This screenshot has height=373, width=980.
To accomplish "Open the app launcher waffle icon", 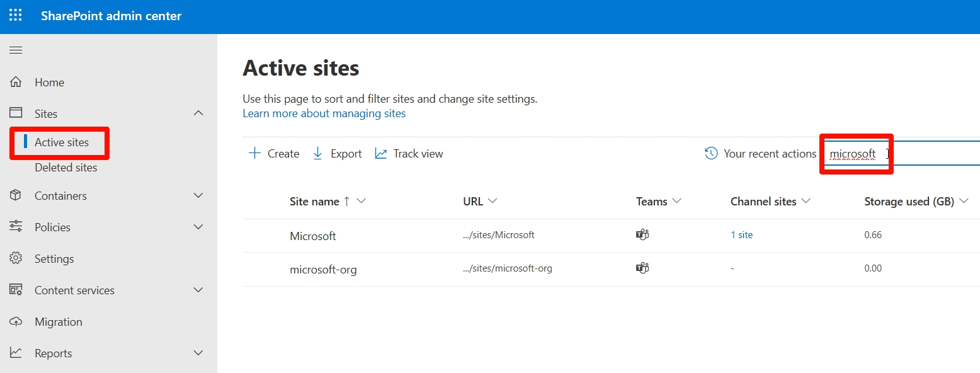I will tap(16, 16).
